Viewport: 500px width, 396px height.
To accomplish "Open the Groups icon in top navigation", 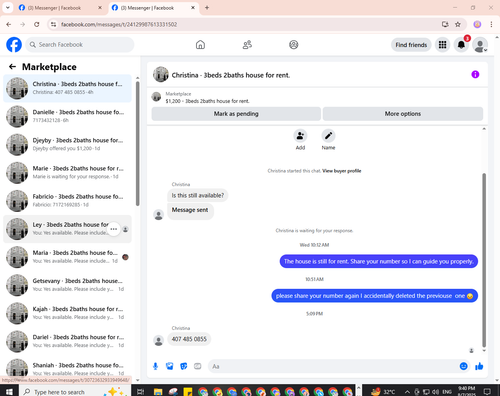I will coord(294,45).
